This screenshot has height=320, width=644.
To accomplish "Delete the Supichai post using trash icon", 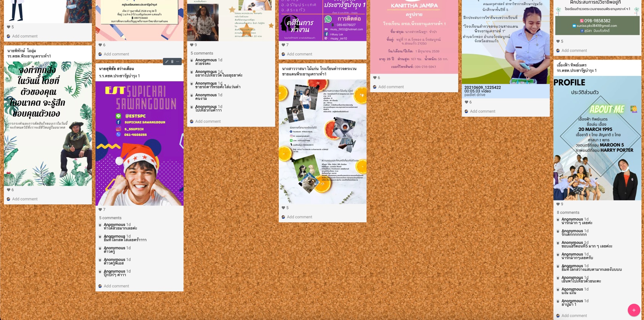I will click(172, 62).
